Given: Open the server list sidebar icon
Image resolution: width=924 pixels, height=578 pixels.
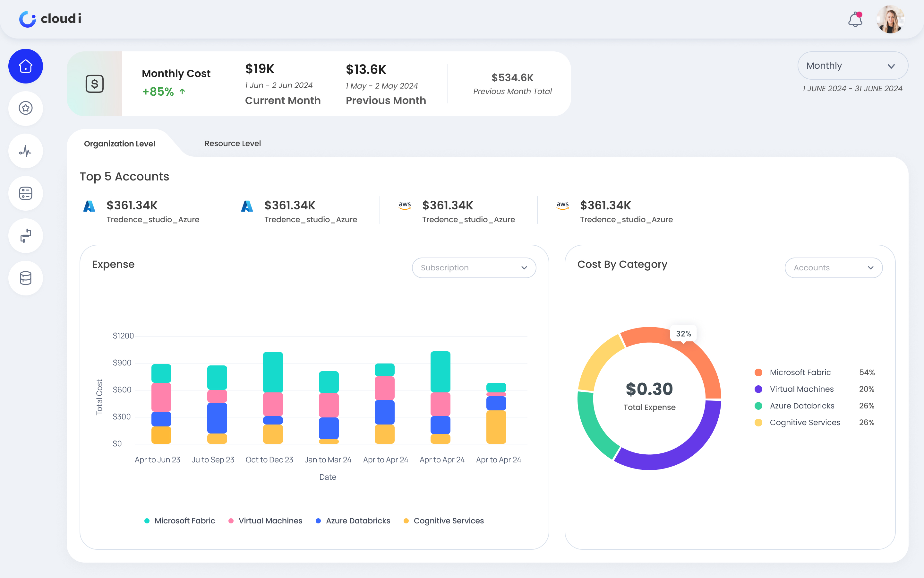Looking at the screenshot, I should (26, 193).
